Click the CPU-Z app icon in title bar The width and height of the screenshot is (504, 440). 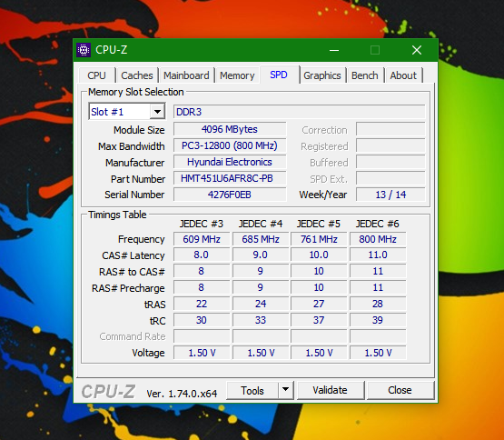click(x=84, y=50)
